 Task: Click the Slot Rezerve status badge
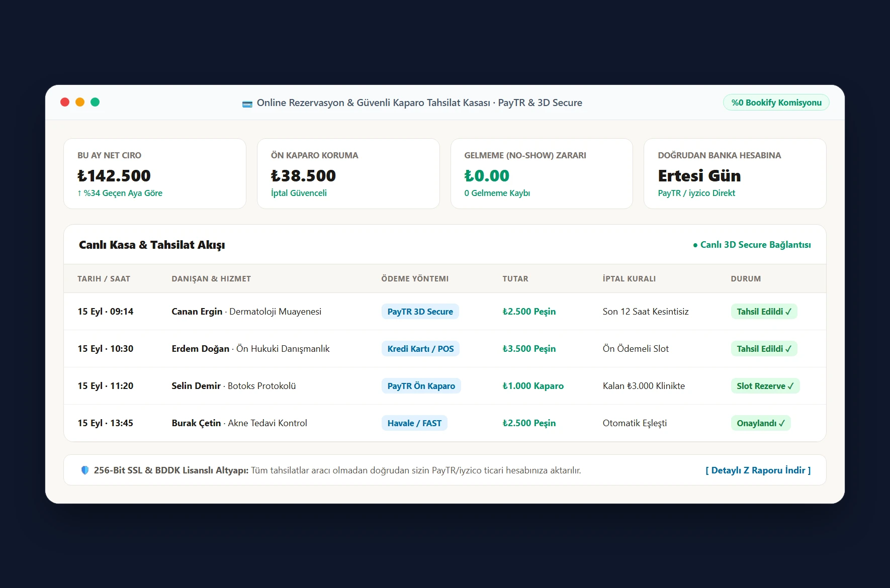click(765, 386)
